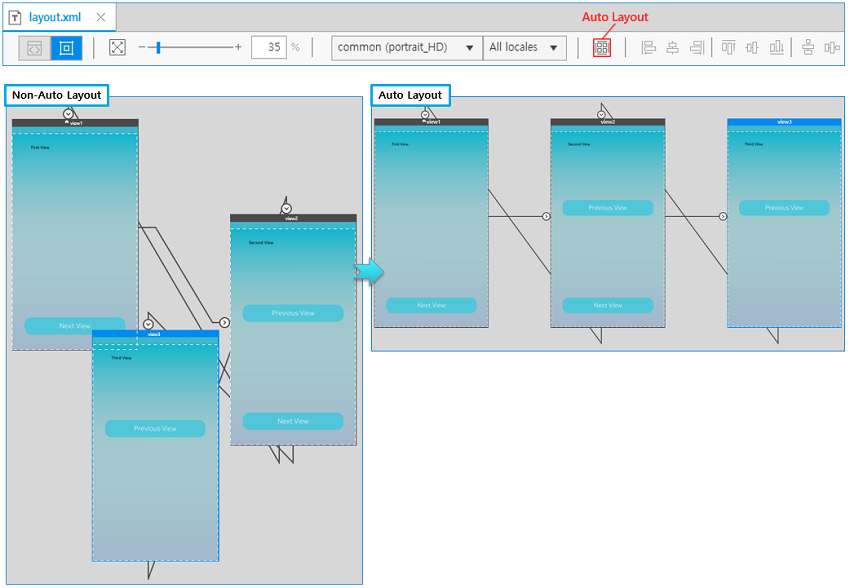Click the Align Vertical Middle icon

coord(752,47)
